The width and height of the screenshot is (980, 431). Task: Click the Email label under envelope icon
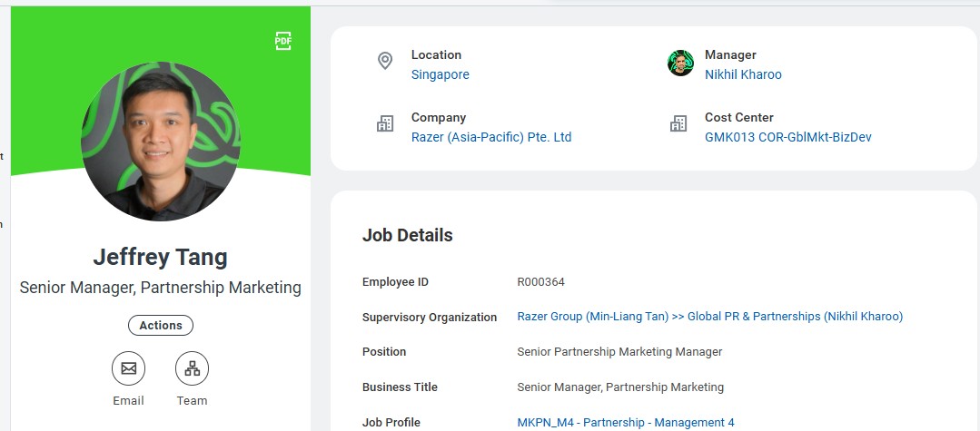pyautogui.click(x=129, y=401)
